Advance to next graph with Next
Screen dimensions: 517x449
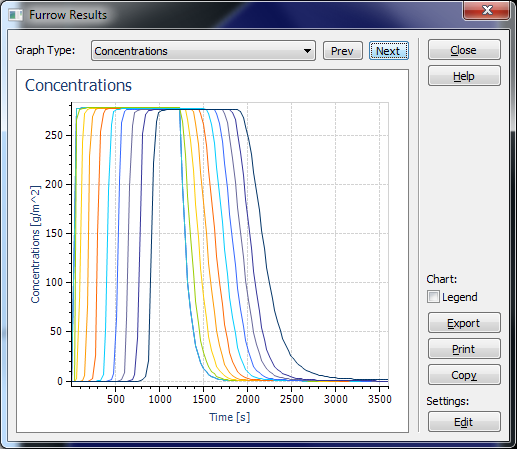(x=389, y=51)
